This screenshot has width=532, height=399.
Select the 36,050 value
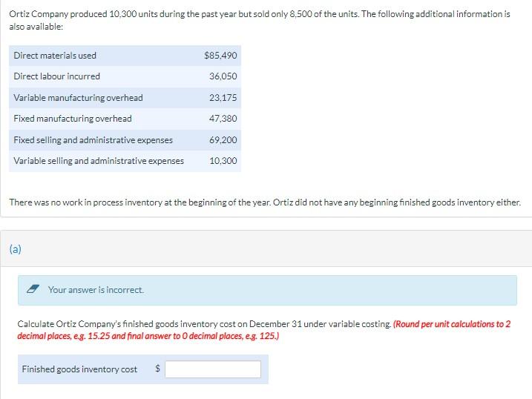tap(223, 76)
